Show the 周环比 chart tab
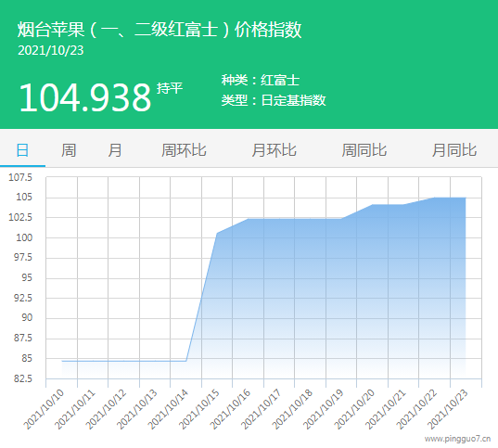The width and height of the screenshot is (498, 448). coord(184,150)
